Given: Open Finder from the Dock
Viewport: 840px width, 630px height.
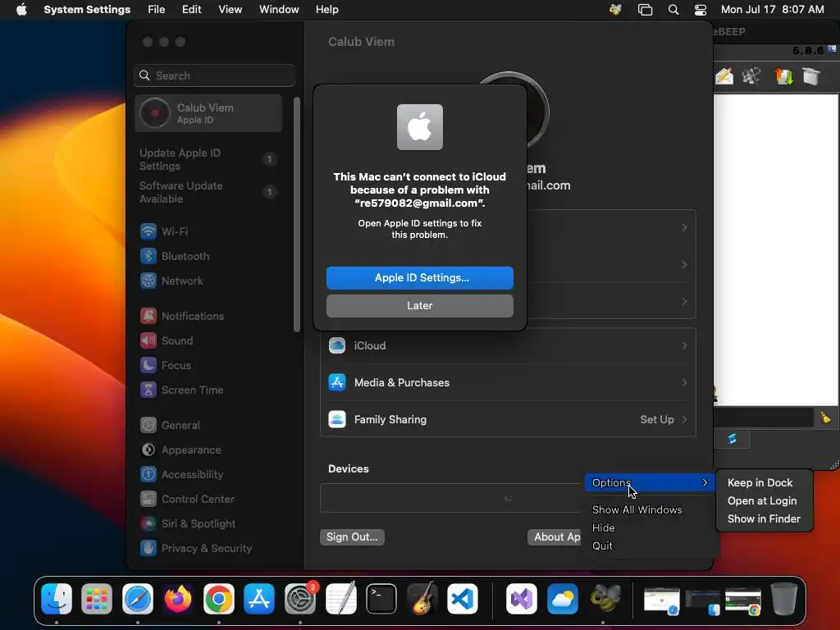Looking at the screenshot, I should (57, 598).
